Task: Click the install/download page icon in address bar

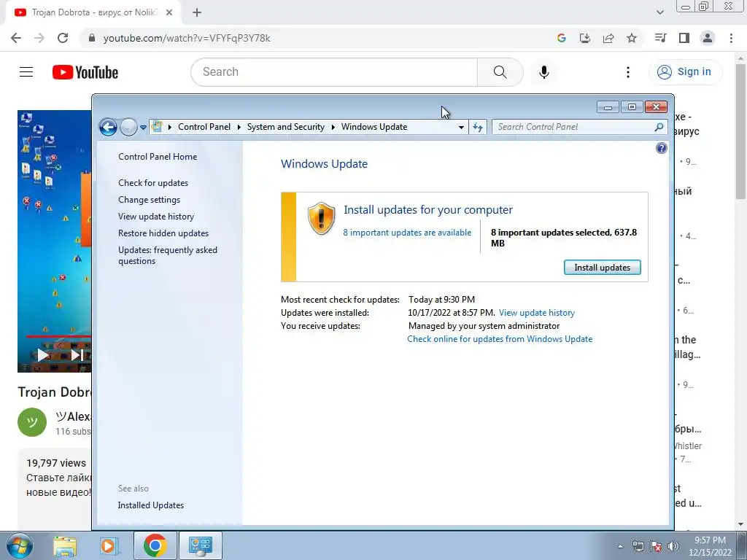Action: tap(584, 38)
